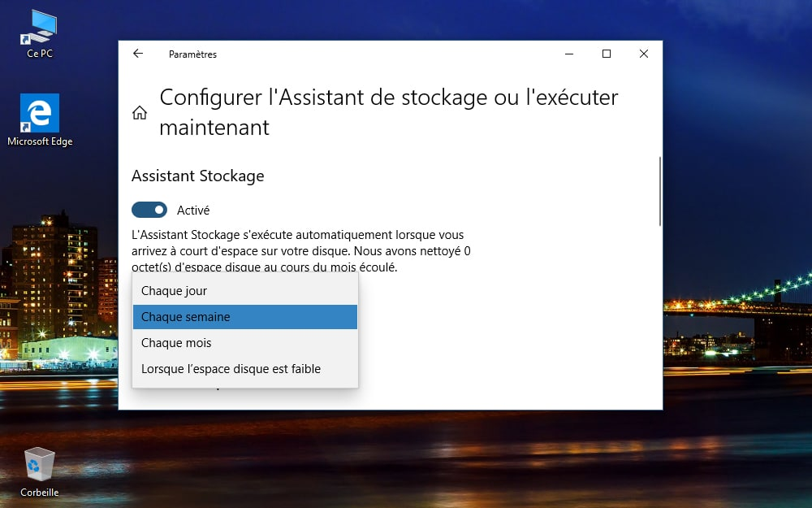Select the Ce PC desktop icon
This screenshot has height=508, width=812.
(x=40, y=28)
